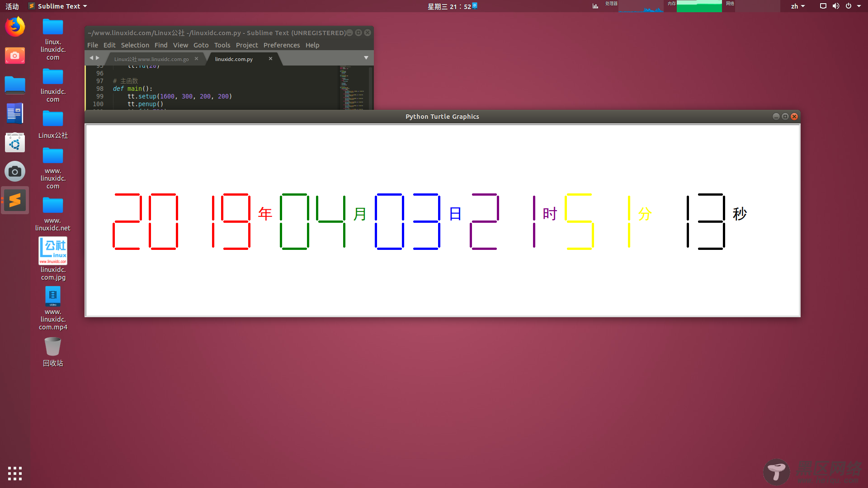
Task: Select the linuxidc.com desktop folder
Action: click(x=53, y=85)
